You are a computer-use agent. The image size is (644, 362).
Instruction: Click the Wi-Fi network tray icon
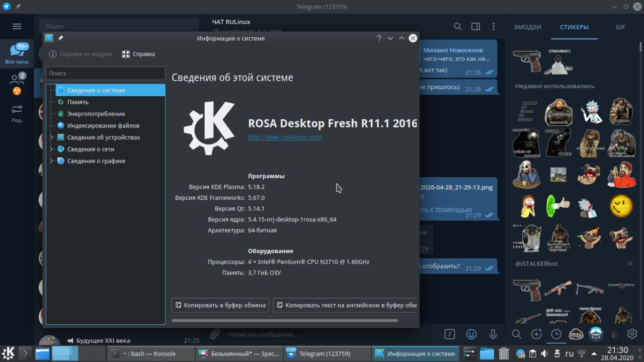coord(582,353)
